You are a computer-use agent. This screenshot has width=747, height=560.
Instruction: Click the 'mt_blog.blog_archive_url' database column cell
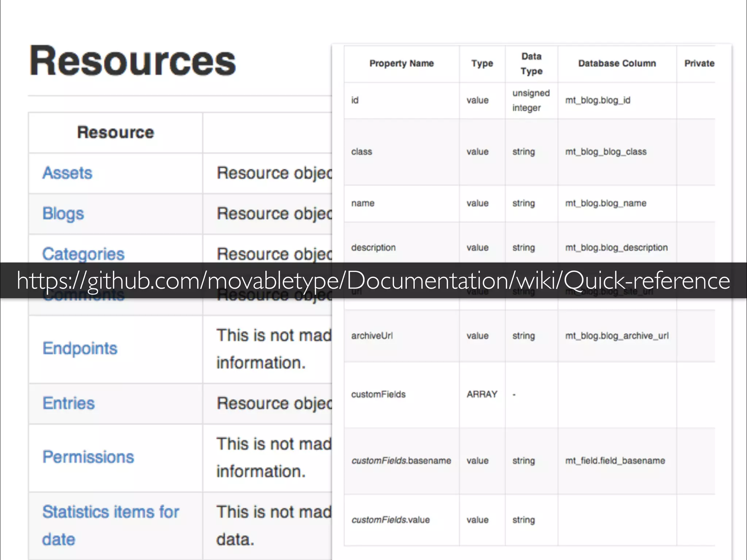tap(617, 336)
